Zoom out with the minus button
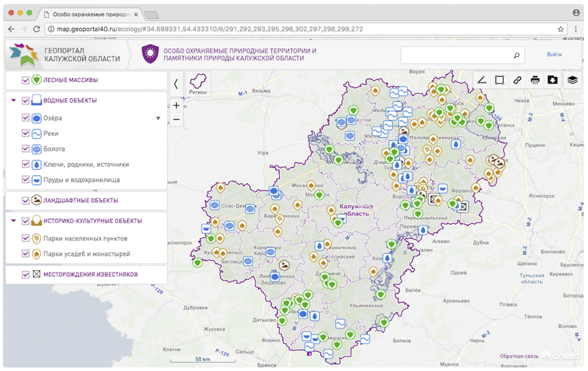The height and width of the screenshot is (371, 588). point(176,119)
